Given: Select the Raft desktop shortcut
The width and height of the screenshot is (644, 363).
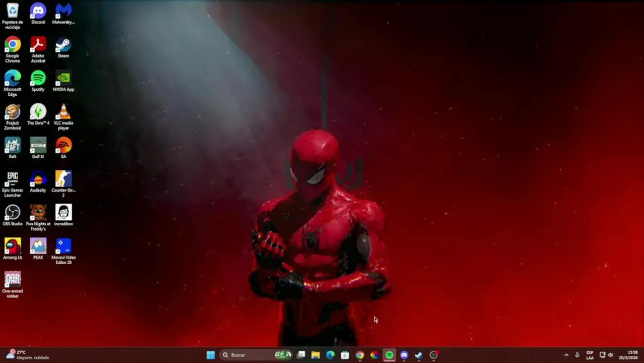Looking at the screenshot, I should (13, 148).
